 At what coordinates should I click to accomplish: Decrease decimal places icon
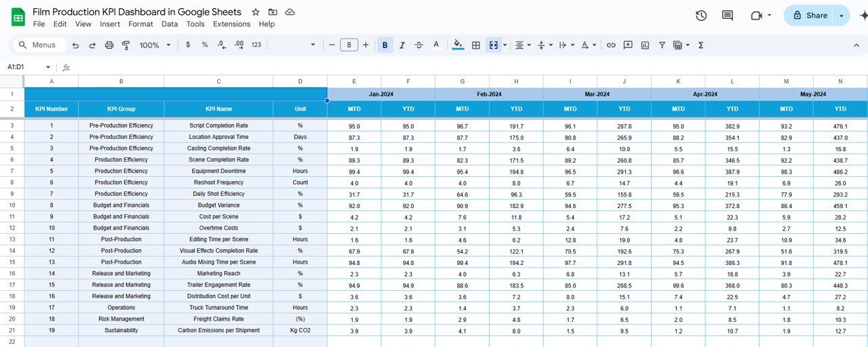click(222, 45)
